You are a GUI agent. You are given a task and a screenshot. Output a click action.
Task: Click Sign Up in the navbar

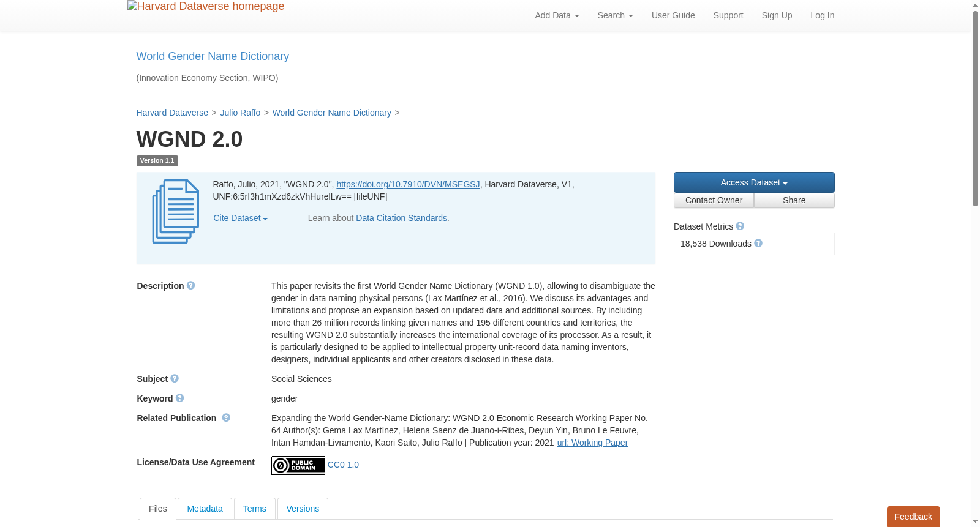(x=777, y=15)
